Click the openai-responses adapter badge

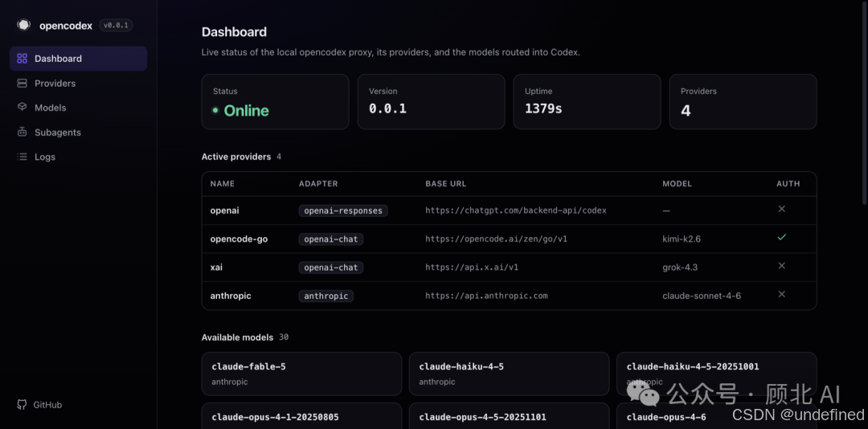[x=343, y=210]
